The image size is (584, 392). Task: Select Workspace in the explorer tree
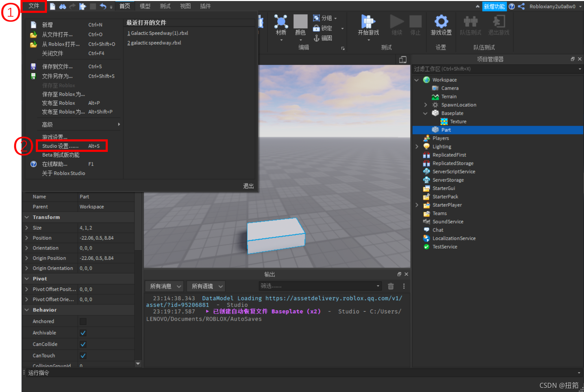[x=445, y=80]
